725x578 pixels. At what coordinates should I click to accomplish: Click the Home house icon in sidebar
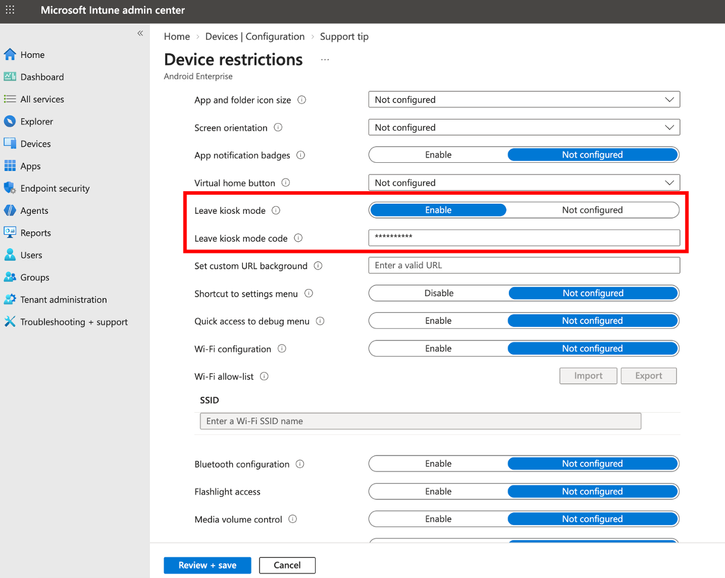point(10,55)
